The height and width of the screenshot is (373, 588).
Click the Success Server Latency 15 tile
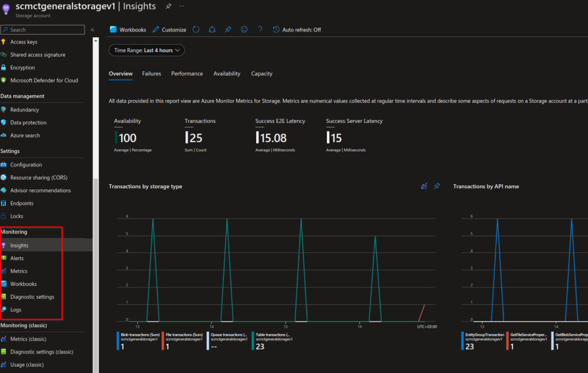pos(354,135)
